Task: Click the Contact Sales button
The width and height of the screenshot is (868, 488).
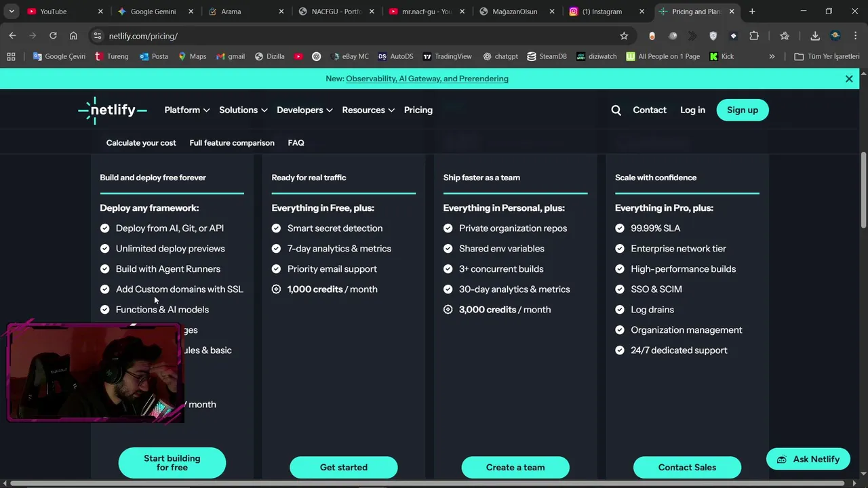Action: click(x=687, y=467)
